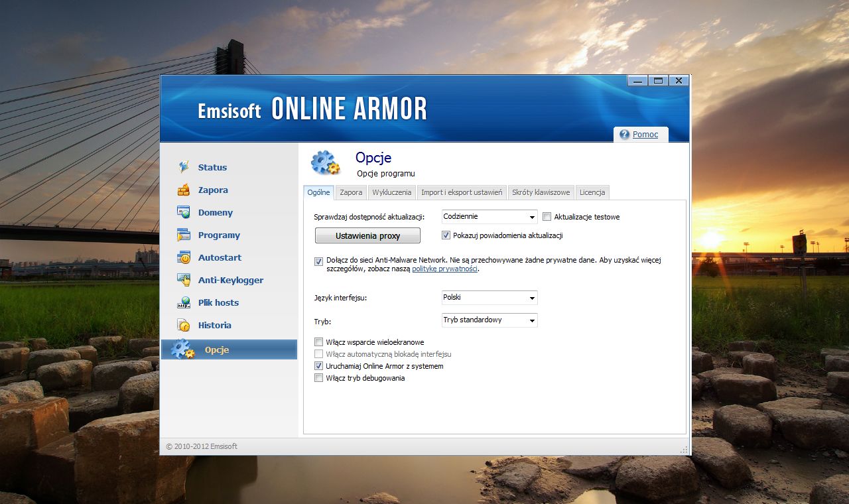Close the Online Armor window
The width and height of the screenshot is (849, 504).
(x=678, y=81)
